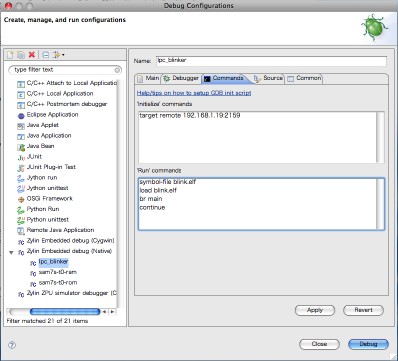
Task: Click the Revert button
Action: pyautogui.click(x=363, y=310)
